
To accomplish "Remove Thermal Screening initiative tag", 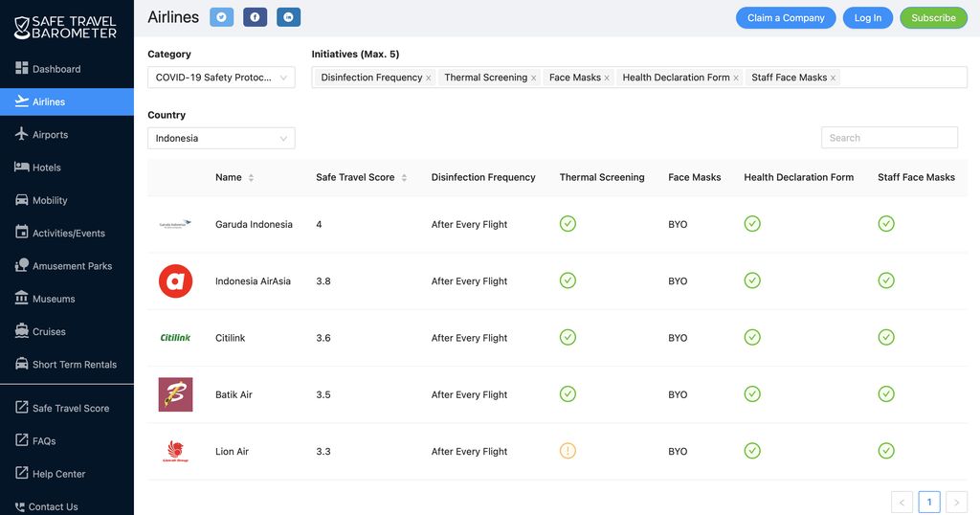I will 533,78.
